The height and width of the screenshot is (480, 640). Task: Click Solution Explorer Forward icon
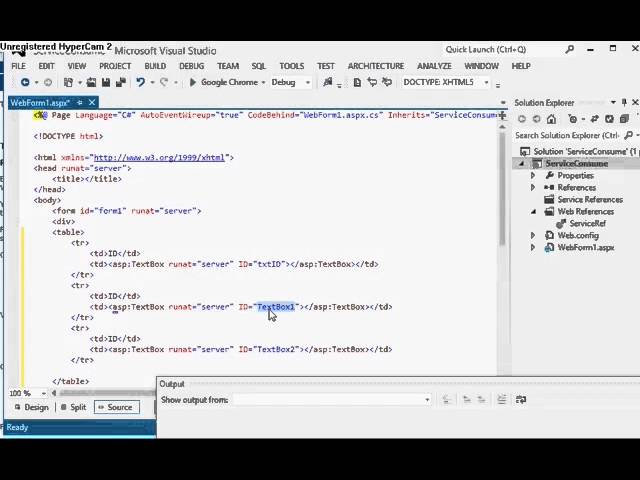(536, 119)
